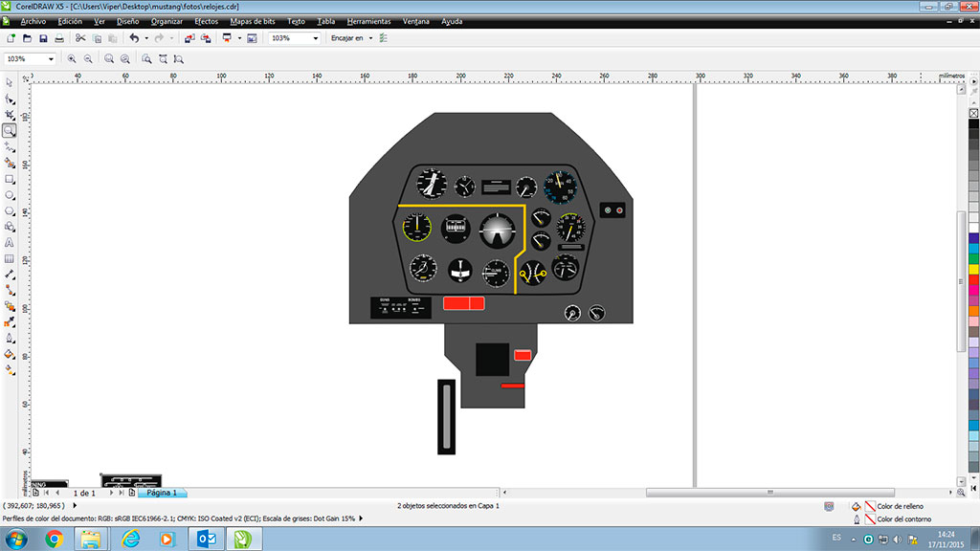Click the Undo arrow icon
Viewport: 980px width, 551px height.
tap(133, 38)
